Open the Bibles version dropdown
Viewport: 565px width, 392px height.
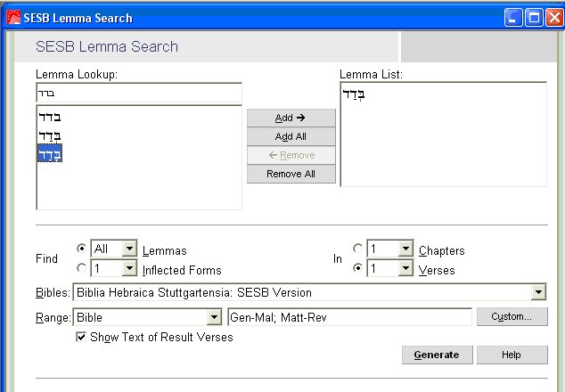tap(538, 292)
